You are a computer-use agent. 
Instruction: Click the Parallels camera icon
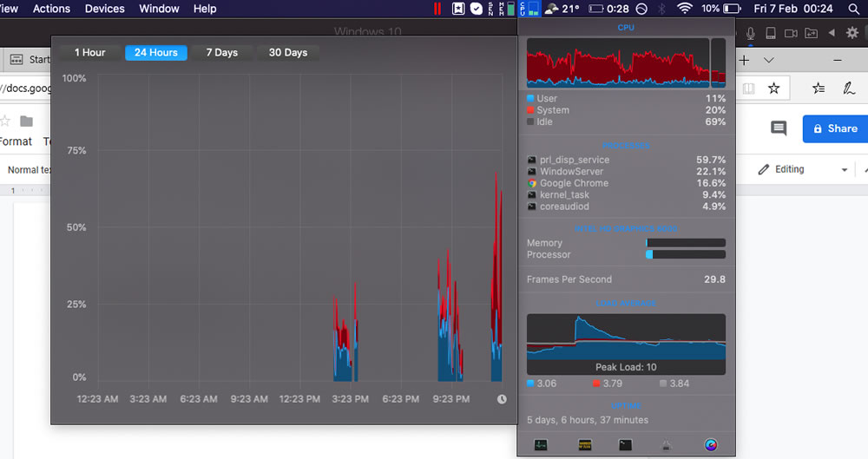click(791, 33)
